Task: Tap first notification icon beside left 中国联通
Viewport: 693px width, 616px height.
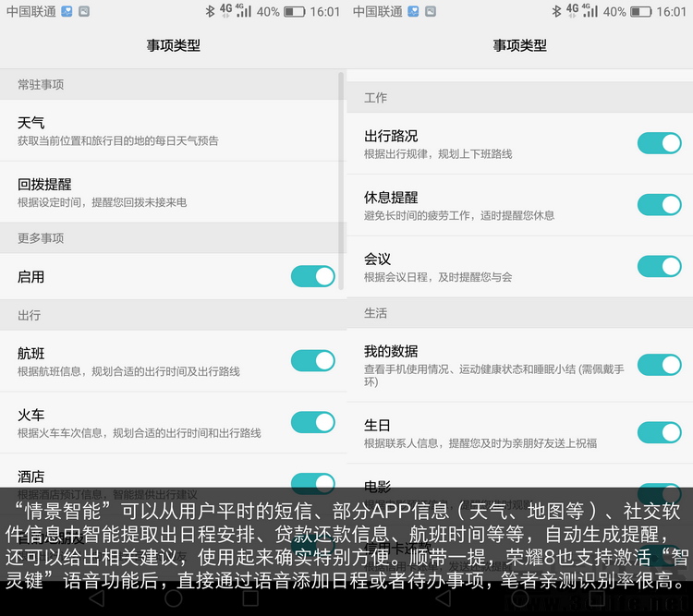Action: click(67, 11)
